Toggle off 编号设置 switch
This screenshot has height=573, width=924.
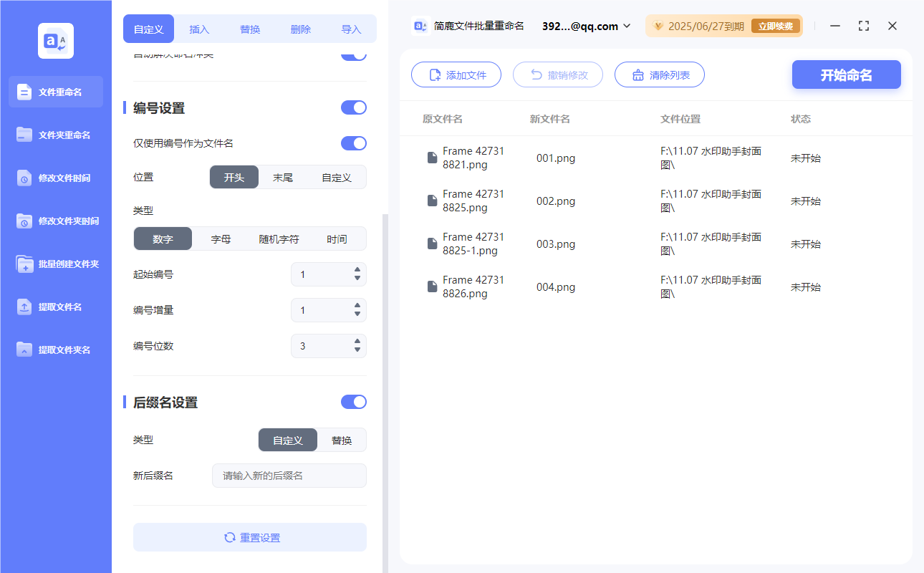[x=353, y=107]
